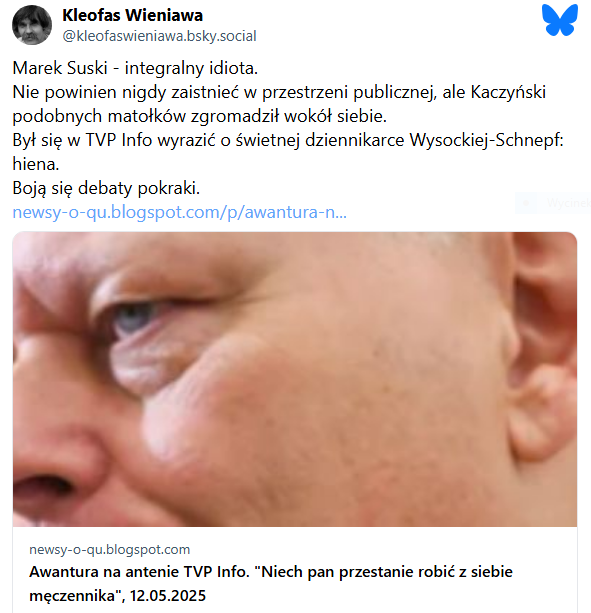
Task: Click the @kleofaswieniawa.bsky.social handle
Action: (x=159, y=36)
